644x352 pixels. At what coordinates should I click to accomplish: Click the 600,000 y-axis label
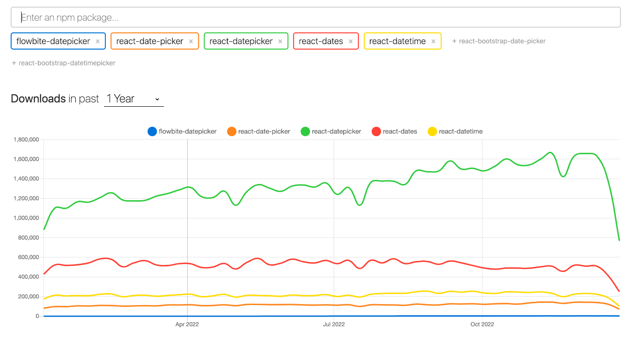coord(28,257)
